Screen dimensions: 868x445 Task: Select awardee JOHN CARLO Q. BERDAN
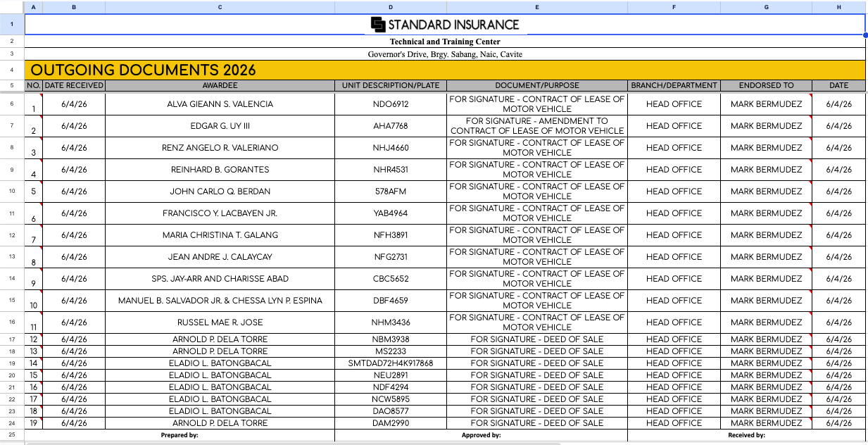click(220, 192)
